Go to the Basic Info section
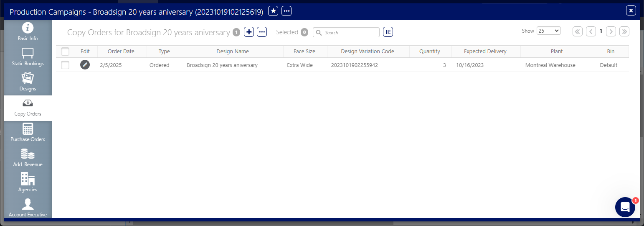This screenshot has height=226, width=644. pos(28,32)
